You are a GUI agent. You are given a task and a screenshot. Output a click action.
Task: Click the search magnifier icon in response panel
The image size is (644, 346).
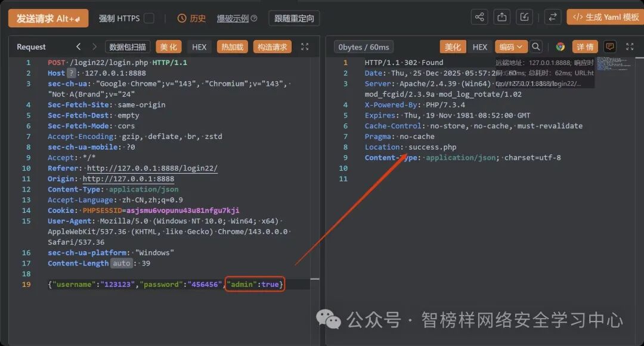click(x=535, y=47)
